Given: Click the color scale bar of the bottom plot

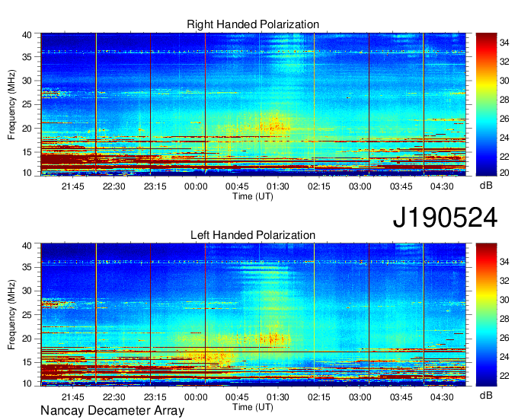Looking at the screenshot, I should tap(486, 314).
